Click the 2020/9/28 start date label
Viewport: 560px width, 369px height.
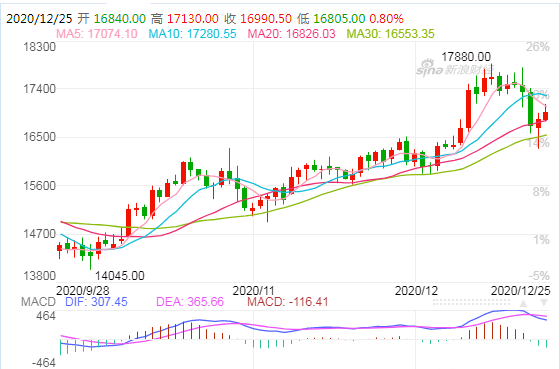[x=83, y=290]
